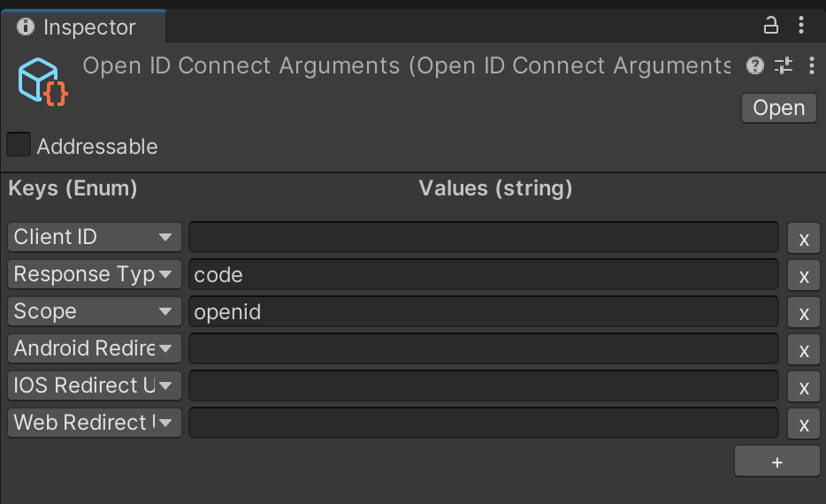Open the asset header three-dot menu

click(812, 65)
